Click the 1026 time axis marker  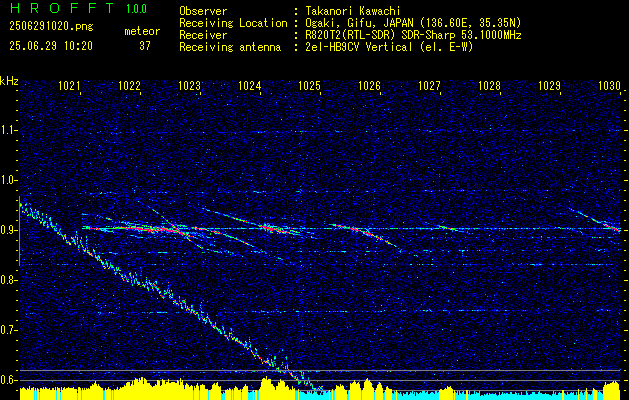pyautogui.click(x=369, y=86)
